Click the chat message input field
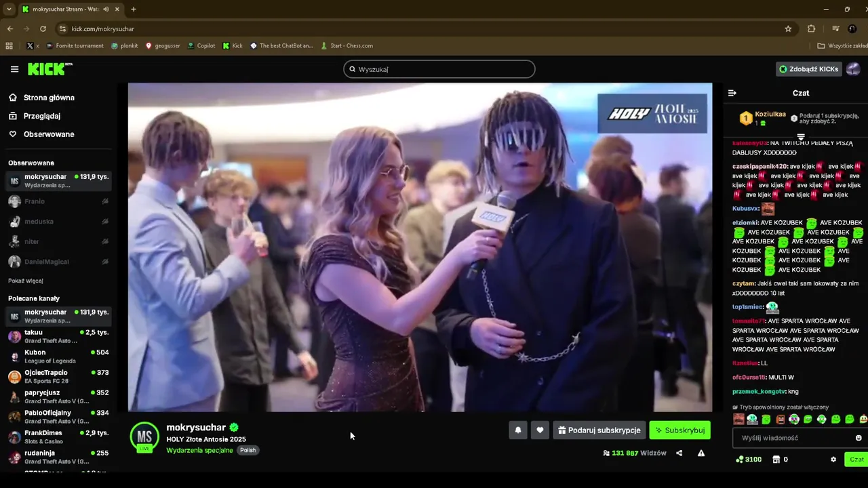The height and width of the screenshot is (488, 868). (x=795, y=438)
